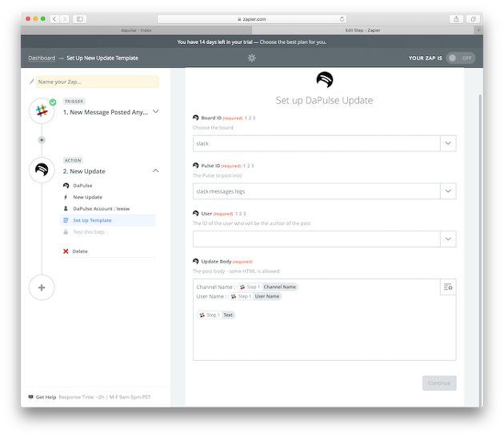Viewport: 504px width, 437px height.
Task: Select Set Up Template sub-step
Action: [108, 220]
